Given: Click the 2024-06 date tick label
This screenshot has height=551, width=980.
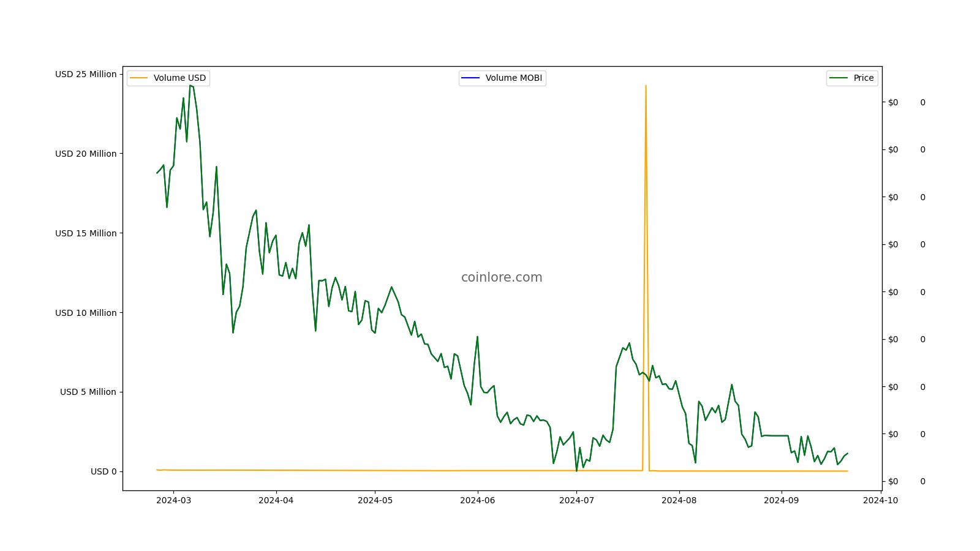Looking at the screenshot, I should tap(477, 500).
